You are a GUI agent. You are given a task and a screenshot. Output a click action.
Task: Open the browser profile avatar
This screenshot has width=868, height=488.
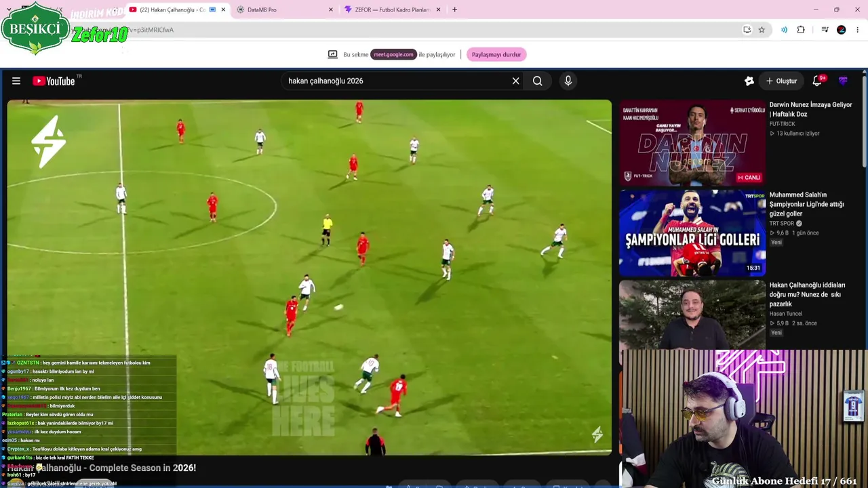pyautogui.click(x=842, y=30)
